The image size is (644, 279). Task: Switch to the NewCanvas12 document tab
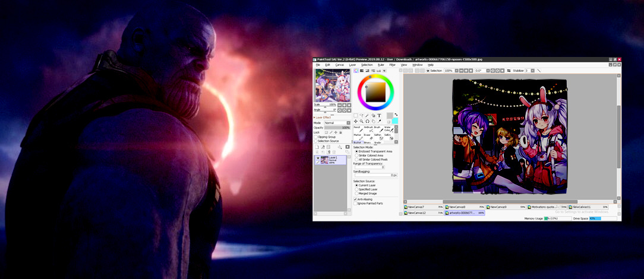click(x=424, y=213)
